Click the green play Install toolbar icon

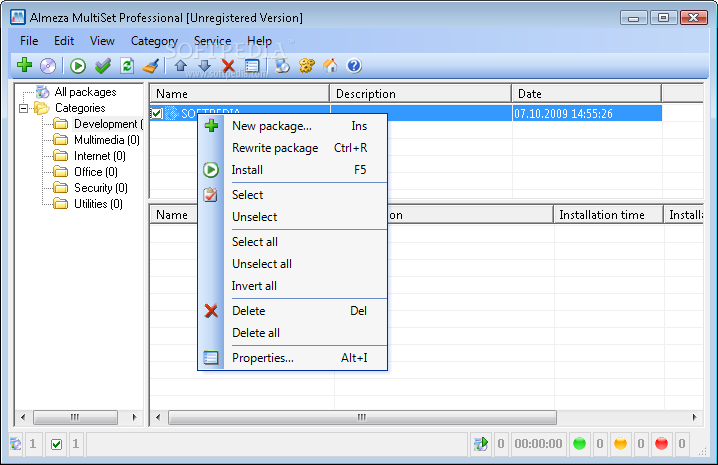(x=78, y=66)
